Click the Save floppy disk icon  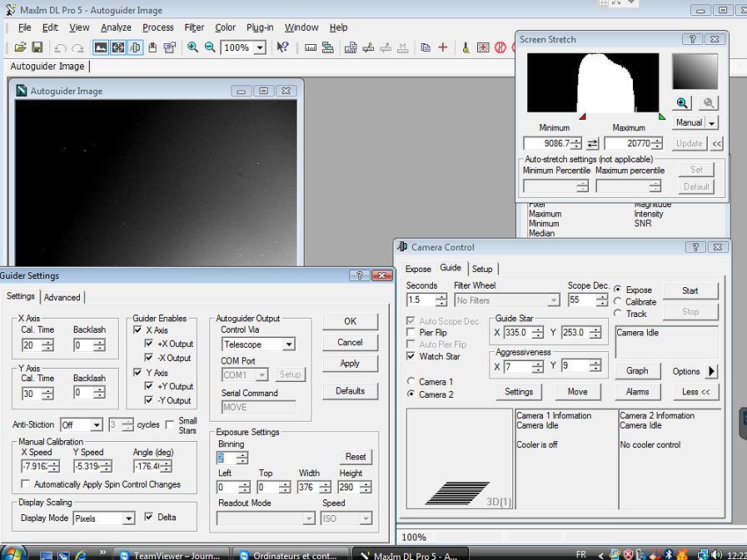point(37,47)
